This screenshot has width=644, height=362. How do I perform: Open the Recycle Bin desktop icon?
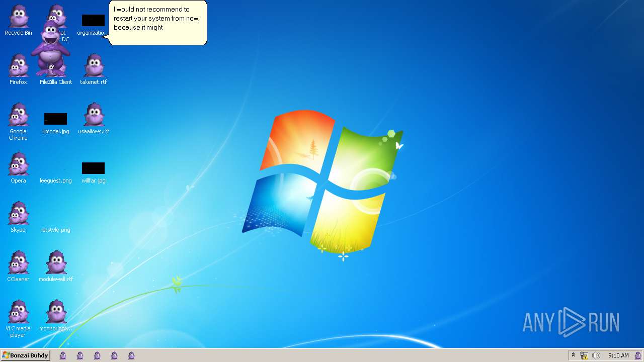[18, 17]
